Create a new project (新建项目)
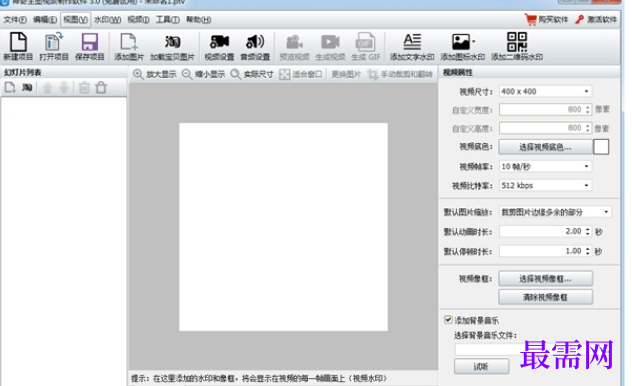This screenshot has width=632, height=386. (18, 46)
